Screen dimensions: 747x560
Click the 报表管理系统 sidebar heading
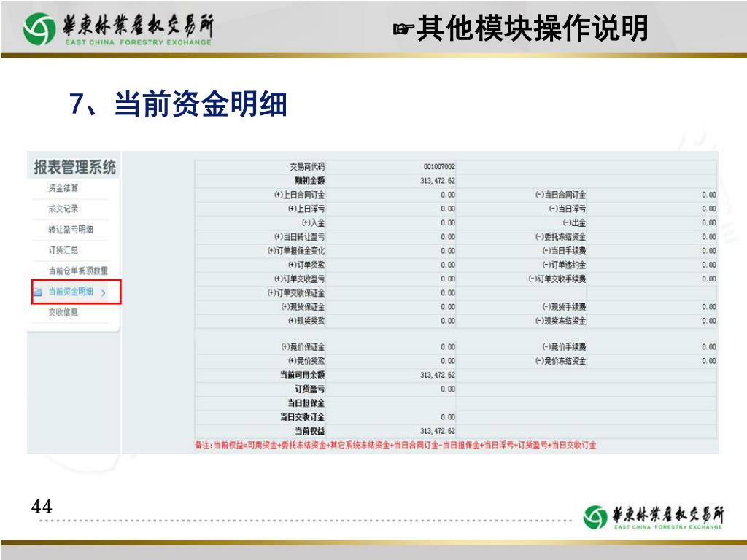(75, 167)
